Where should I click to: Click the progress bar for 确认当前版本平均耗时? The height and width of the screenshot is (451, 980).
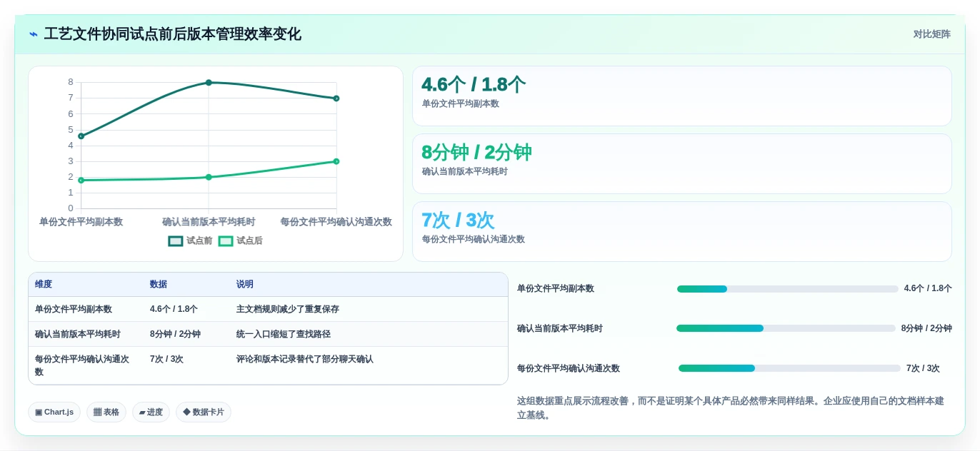pyautogui.click(x=786, y=328)
